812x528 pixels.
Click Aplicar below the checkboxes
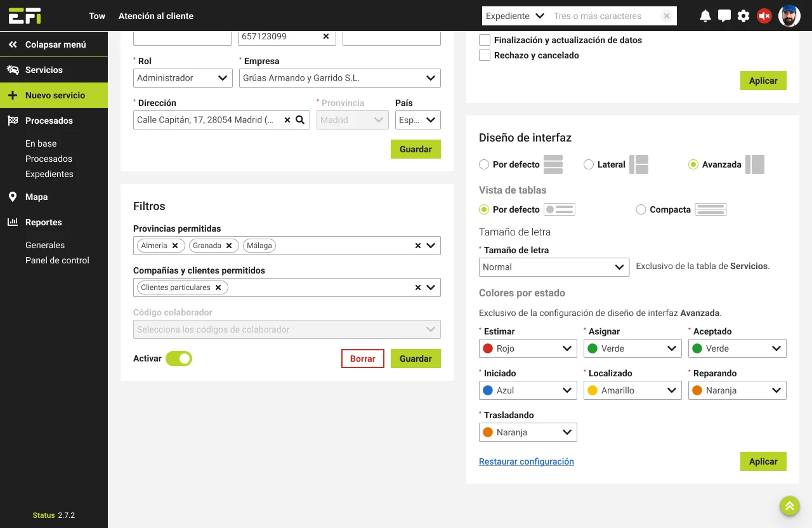pyautogui.click(x=763, y=81)
